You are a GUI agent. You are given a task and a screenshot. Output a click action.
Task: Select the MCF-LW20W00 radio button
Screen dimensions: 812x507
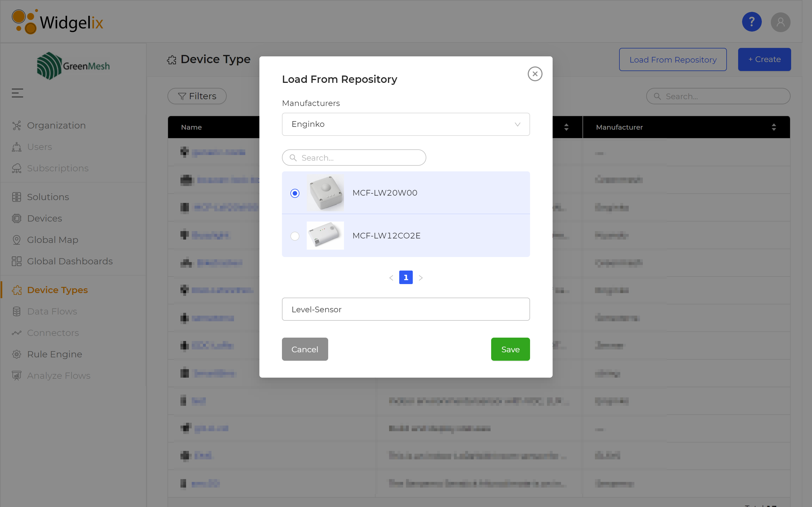[x=294, y=193]
